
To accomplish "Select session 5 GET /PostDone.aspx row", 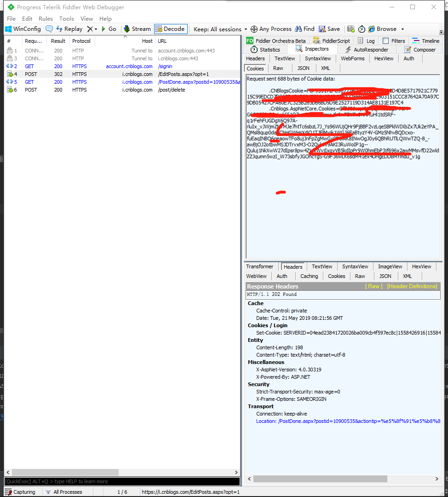I will point(122,82).
